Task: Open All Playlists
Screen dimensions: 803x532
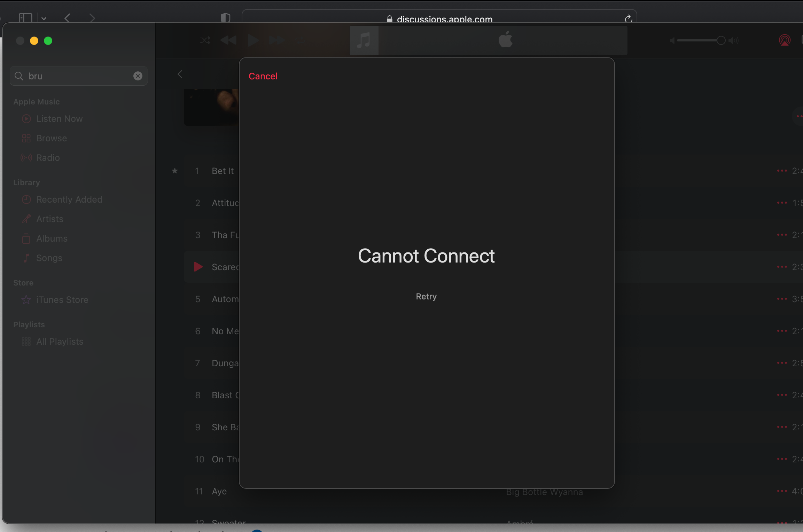Action: 60,341
